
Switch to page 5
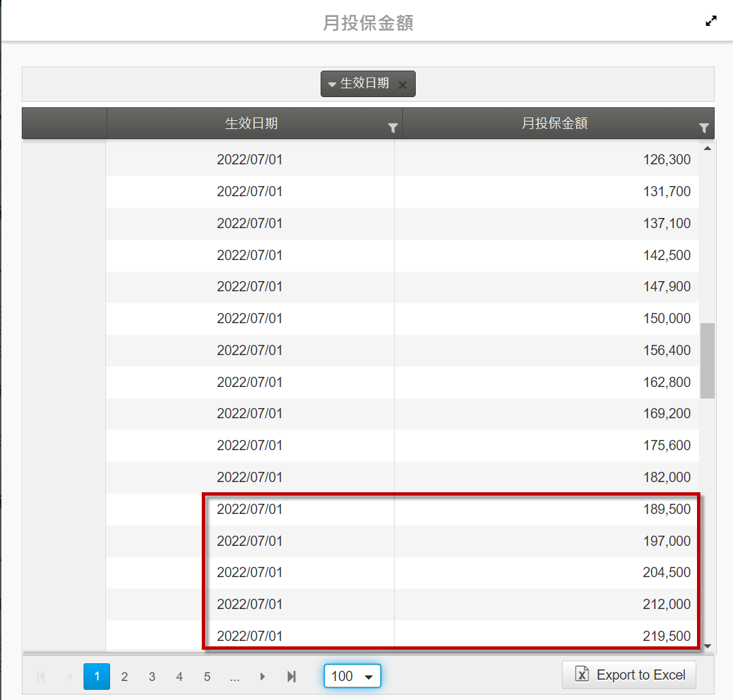tap(207, 676)
